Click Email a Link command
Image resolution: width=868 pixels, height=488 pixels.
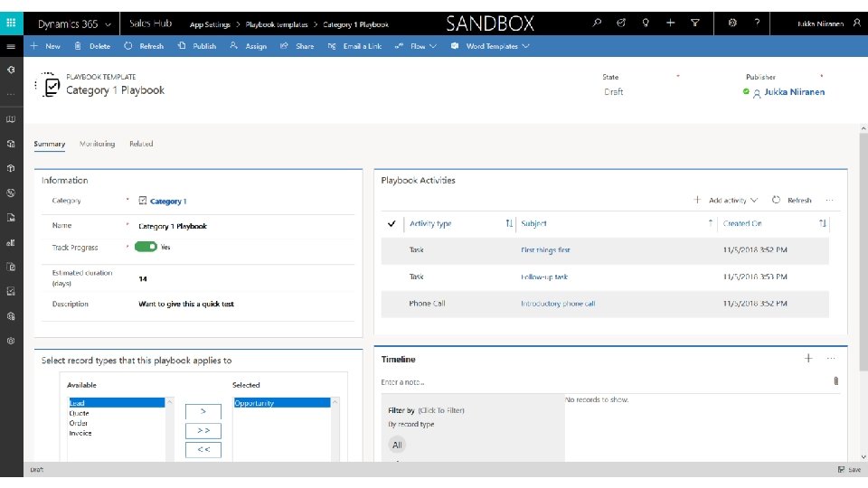point(354,46)
